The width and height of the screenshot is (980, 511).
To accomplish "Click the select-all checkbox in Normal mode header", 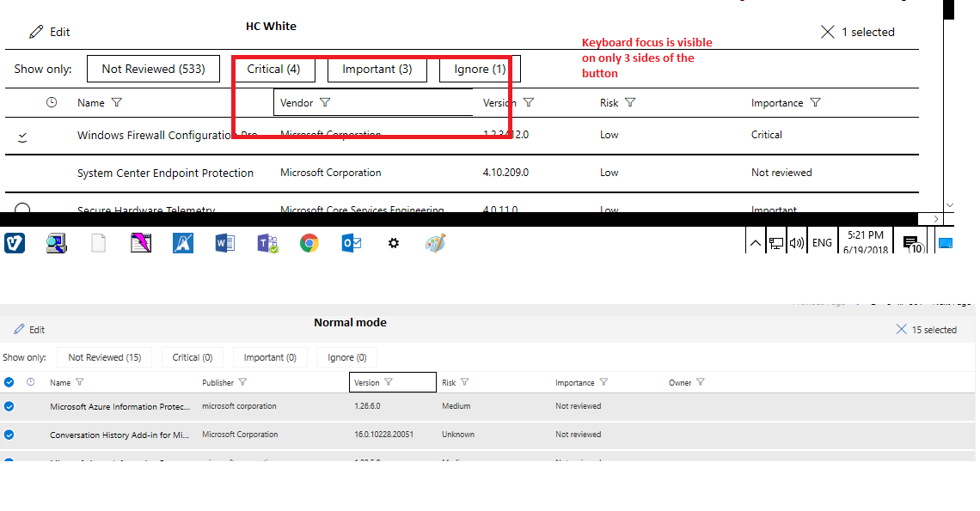I will tap(9, 381).
